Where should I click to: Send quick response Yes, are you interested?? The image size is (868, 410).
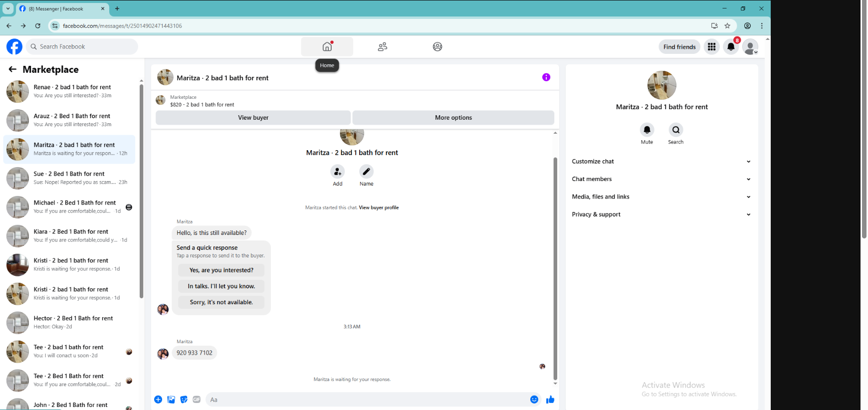pos(221,270)
